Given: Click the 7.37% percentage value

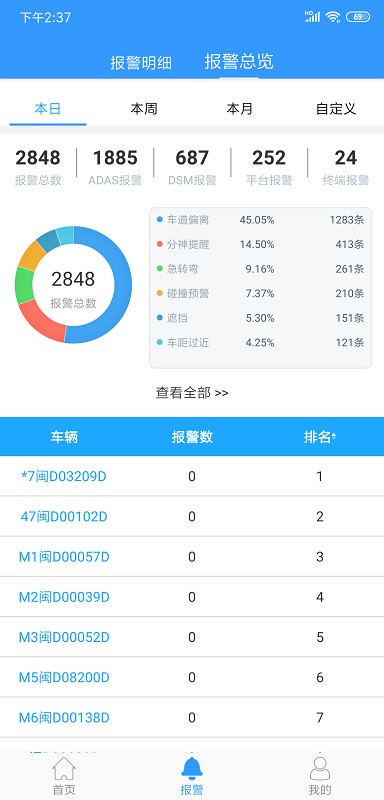Looking at the screenshot, I should tap(260, 293).
